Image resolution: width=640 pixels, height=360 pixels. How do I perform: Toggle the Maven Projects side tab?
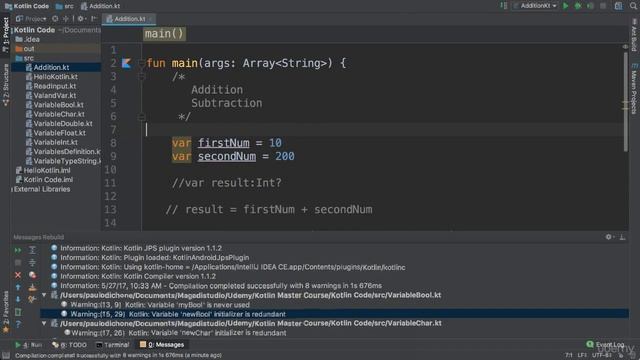tap(634, 89)
